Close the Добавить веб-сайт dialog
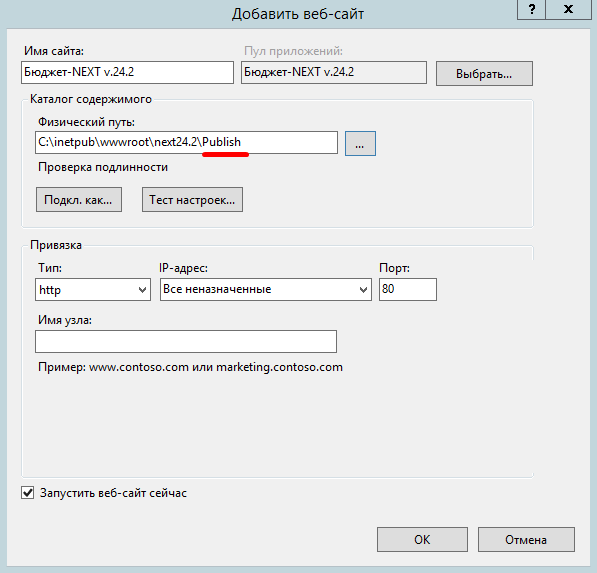Screen dimensions: 597x573 (568, 9)
